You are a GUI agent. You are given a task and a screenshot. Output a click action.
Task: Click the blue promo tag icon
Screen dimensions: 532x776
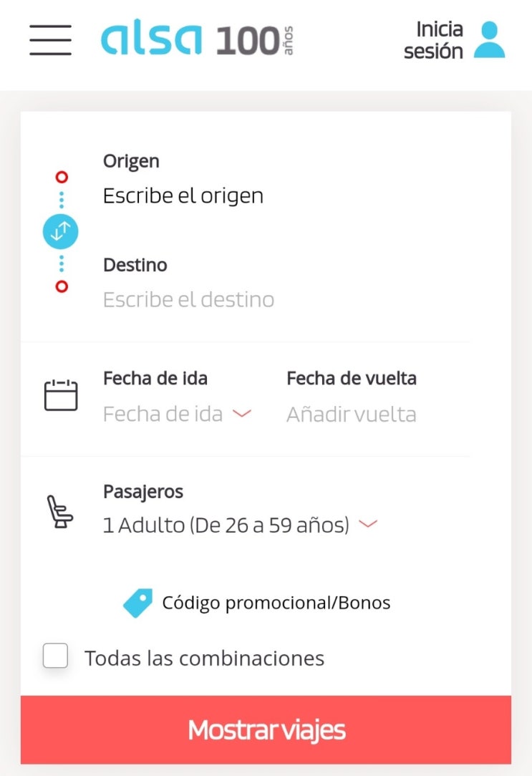137,603
